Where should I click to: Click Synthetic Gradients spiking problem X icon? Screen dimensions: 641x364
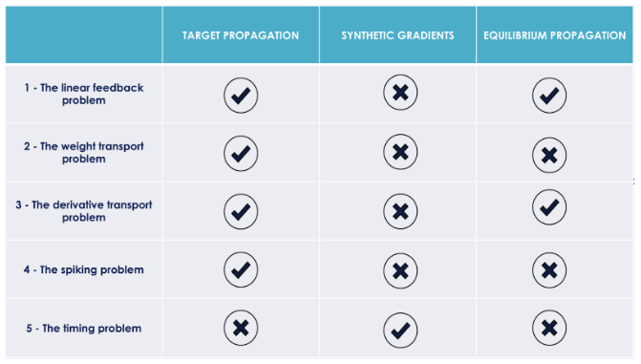coord(400,270)
